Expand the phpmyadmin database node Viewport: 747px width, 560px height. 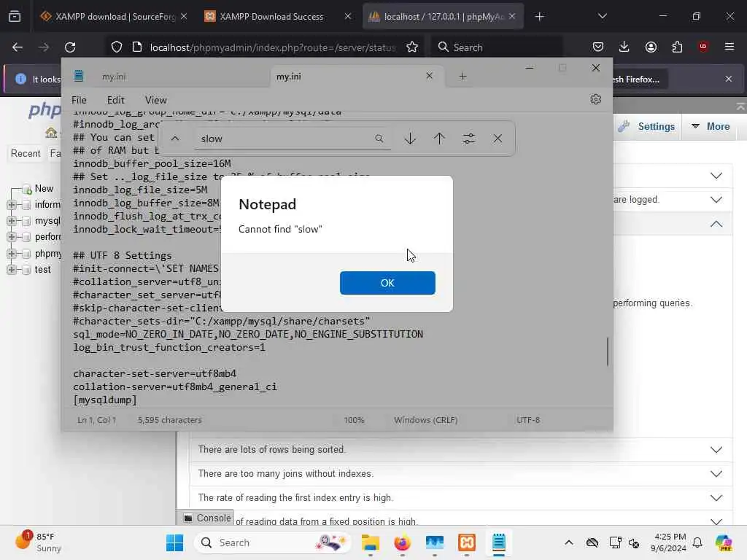tap(12, 253)
